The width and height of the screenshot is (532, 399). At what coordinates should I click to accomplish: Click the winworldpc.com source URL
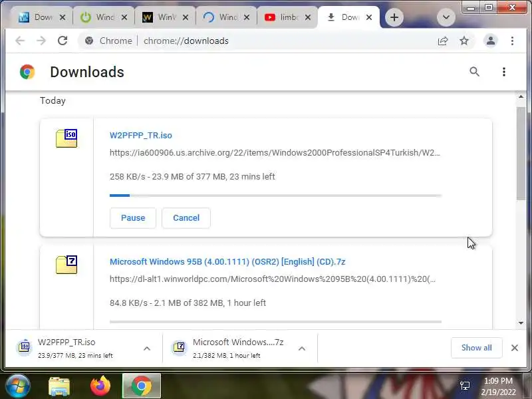(x=273, y=279)
